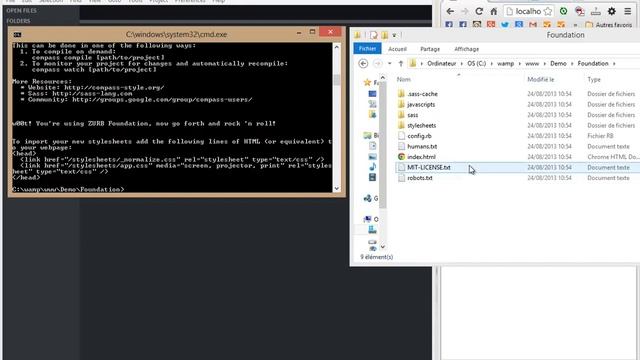Go back in the Explorer window
Screen dimensions: 640x360
363,64
